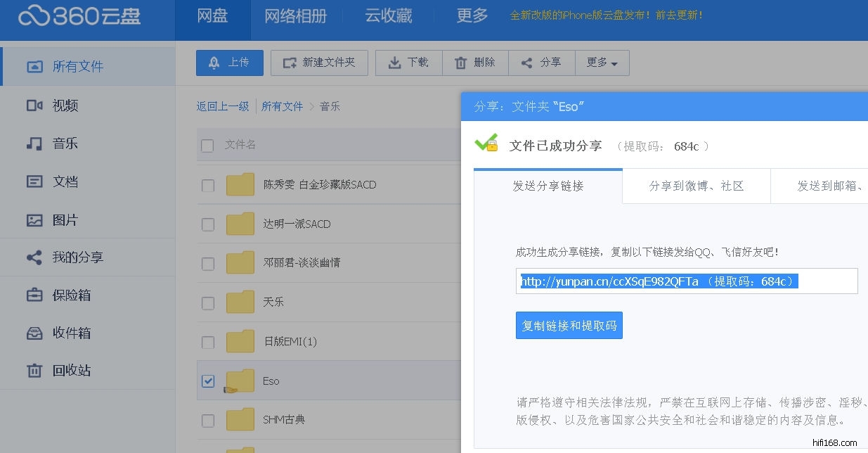Uncheck the Eso folder checkbox

(207, 381)
